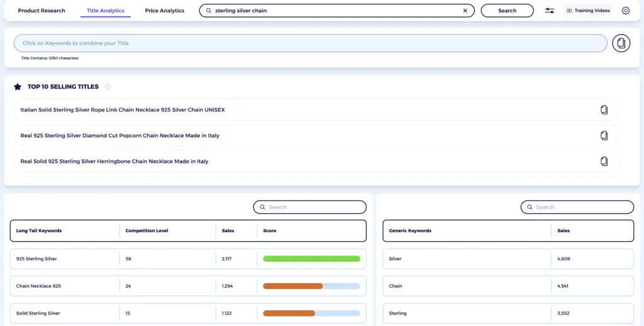Click competition level value 58
Screen dimensions: 644x326
128,259
